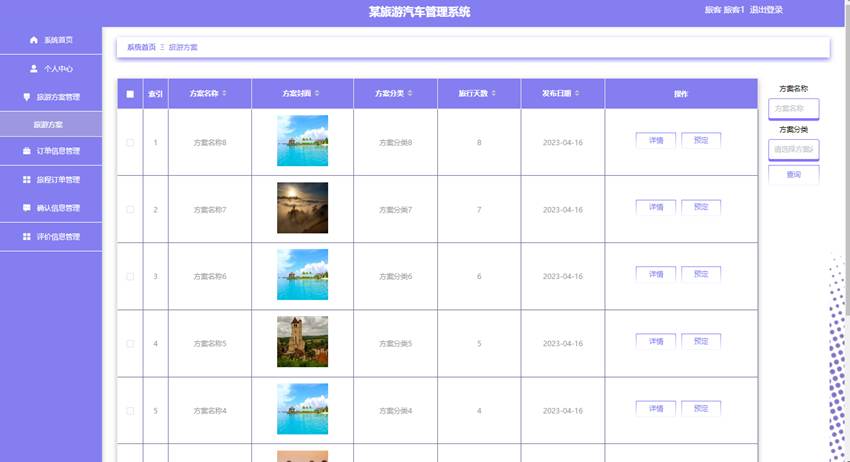
Task: Click 预定 for row 方案名称6
Action: [x=701, y=274]
